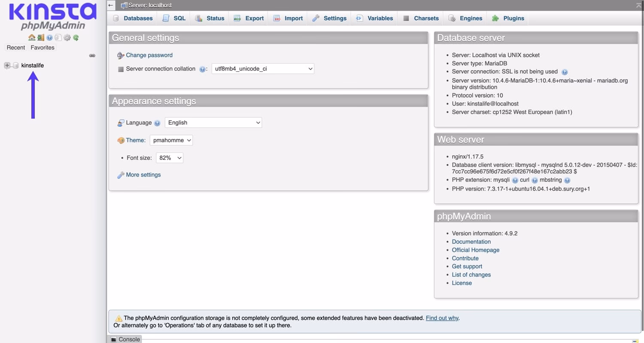Open the Console at the bottom
Viewport: 644px width, 343px height.
tap(125, 339)
